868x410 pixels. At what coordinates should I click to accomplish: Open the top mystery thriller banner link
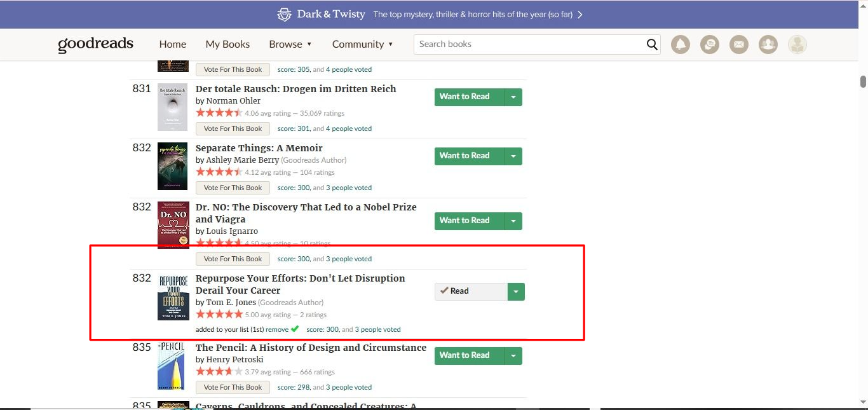[x=473, y=14]
